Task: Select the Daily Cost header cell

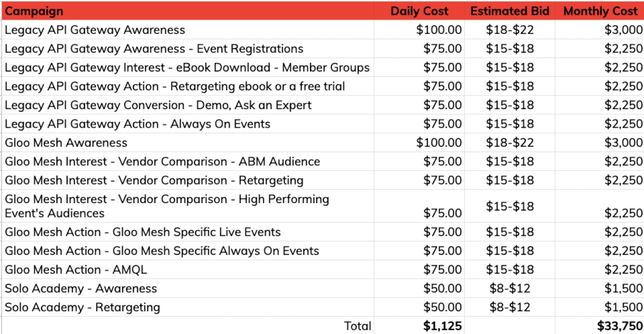Action: click(419, 11)
